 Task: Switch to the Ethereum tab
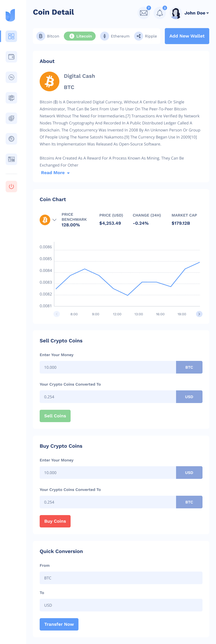coord(115,36)
